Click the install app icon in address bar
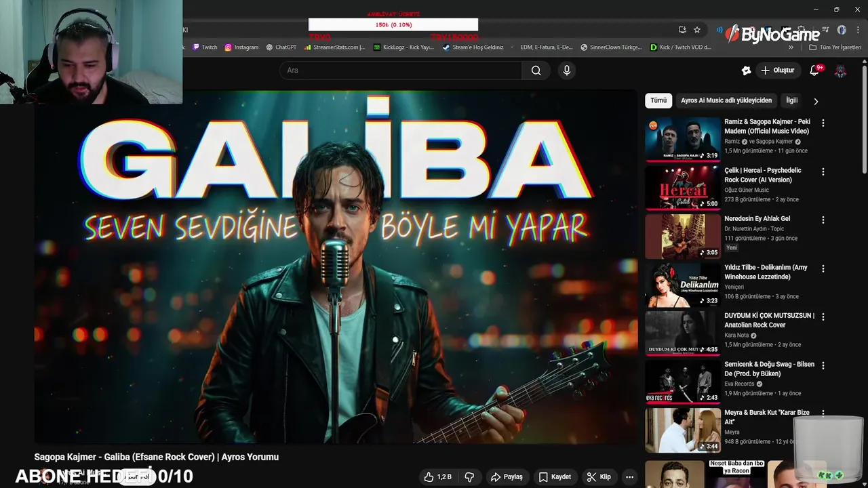The height and width of the screenshot is (488, 868). click(x=682, y=30)
